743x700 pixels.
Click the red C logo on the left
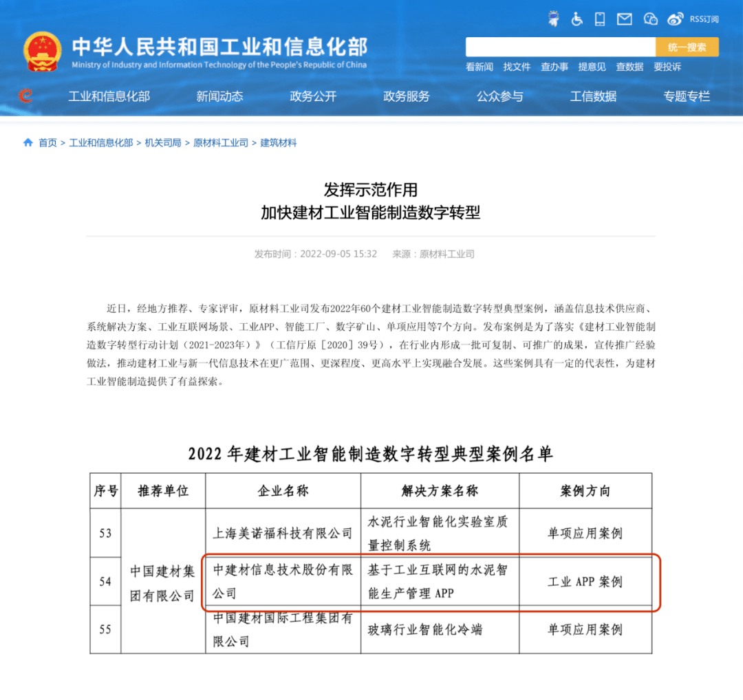coord(25,96)
